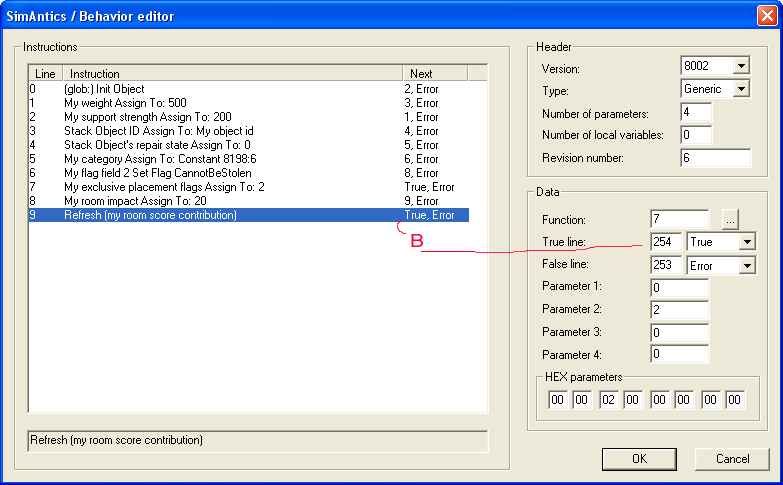Image resolution: width=783 pixels, height=485 pixels.
Task: Click the fifth HEX parameter box
Action: click(660, 400)
